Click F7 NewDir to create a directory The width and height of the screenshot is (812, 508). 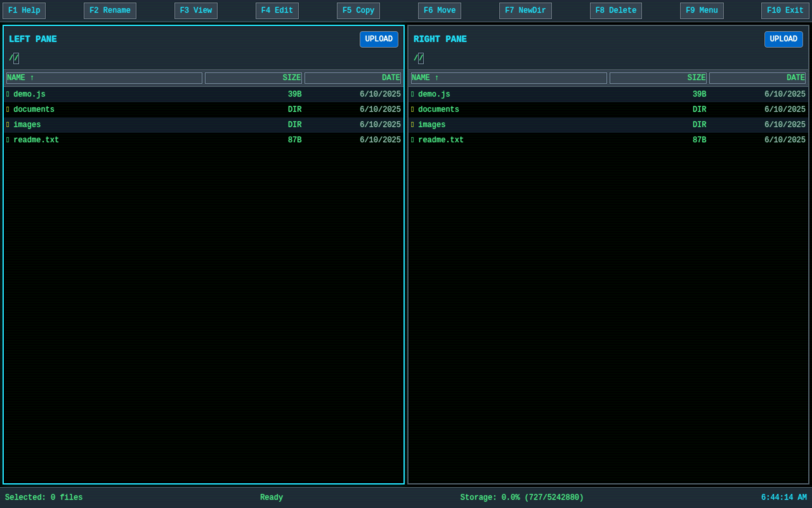click(525, 10)
